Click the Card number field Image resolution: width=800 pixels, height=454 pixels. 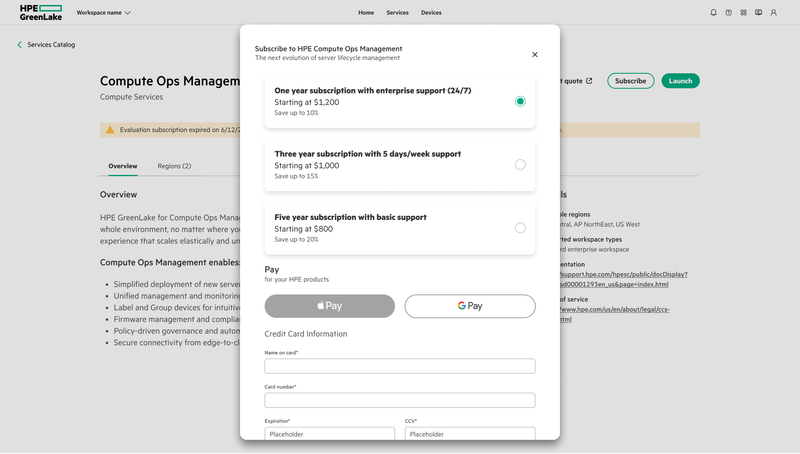399,400
